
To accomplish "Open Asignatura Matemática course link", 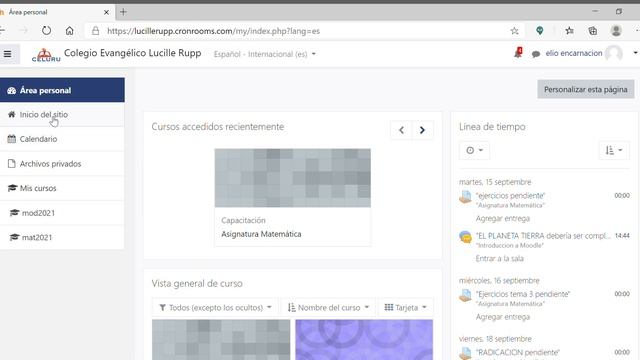I will (261, 234).
